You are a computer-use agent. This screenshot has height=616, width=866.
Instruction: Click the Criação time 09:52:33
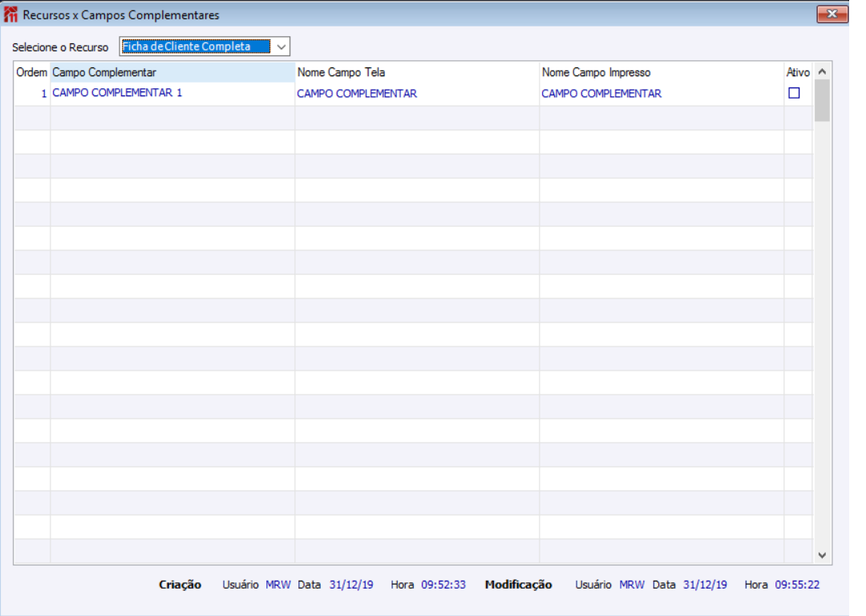(x=443, y=585)
